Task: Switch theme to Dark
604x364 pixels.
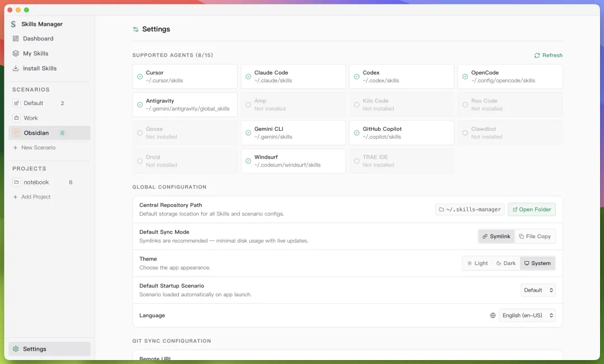Action: click(506, 263)
